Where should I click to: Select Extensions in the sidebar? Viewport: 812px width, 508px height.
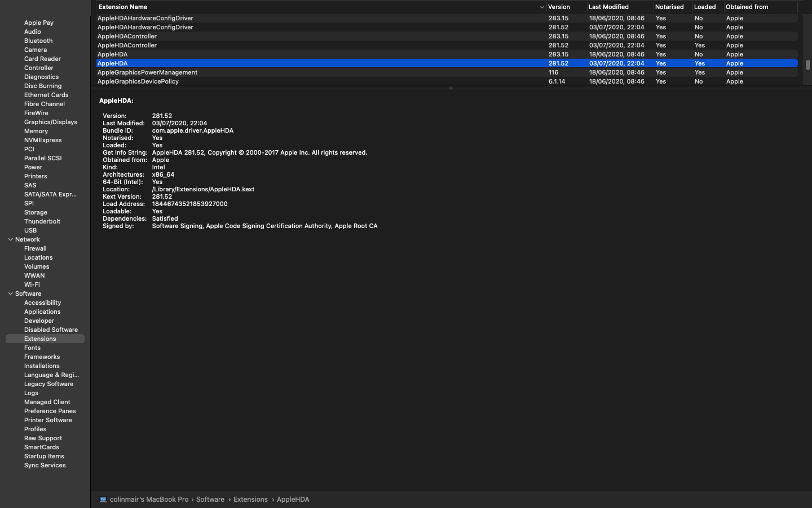pos(45,339)
